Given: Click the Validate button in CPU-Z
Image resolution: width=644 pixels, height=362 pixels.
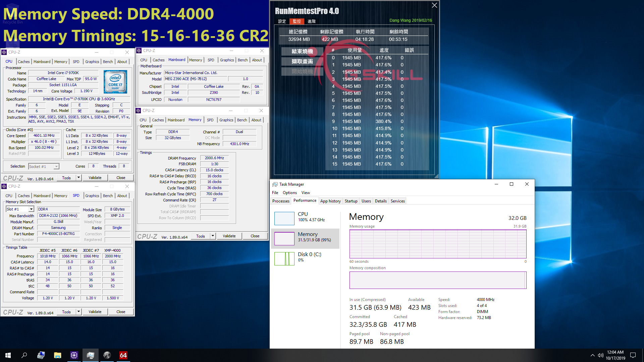Looking at the screenshot, I should pyautogui.click(x=95, y=177).
